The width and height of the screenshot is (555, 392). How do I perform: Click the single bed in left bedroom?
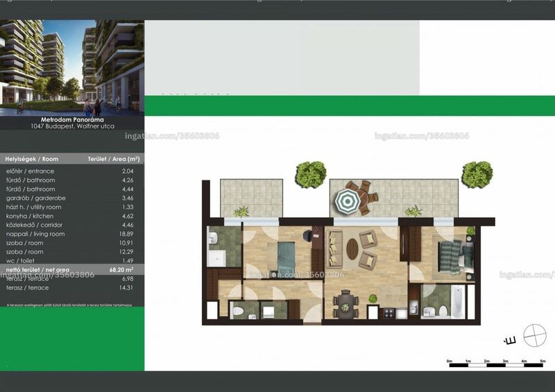[x=286, y=258]
